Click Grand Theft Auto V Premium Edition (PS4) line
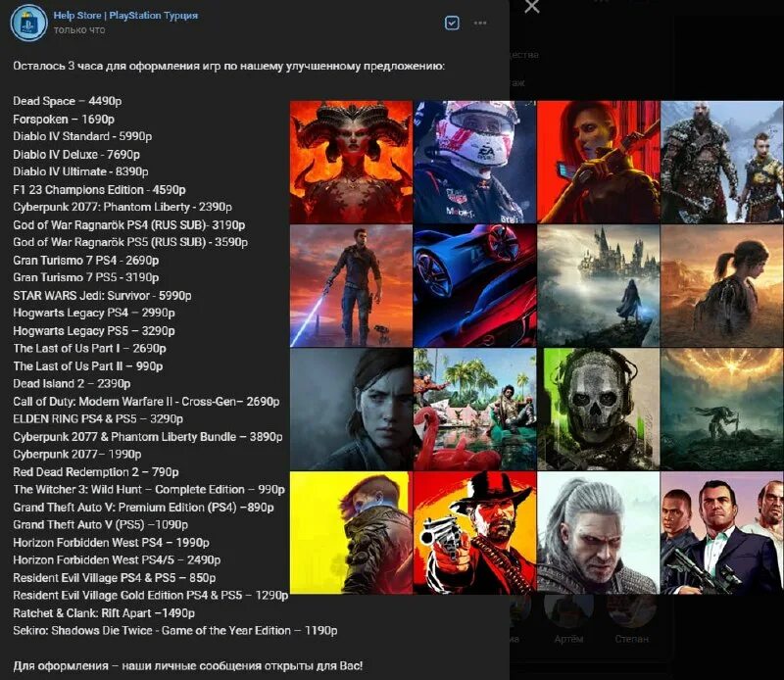 (143, 508)
